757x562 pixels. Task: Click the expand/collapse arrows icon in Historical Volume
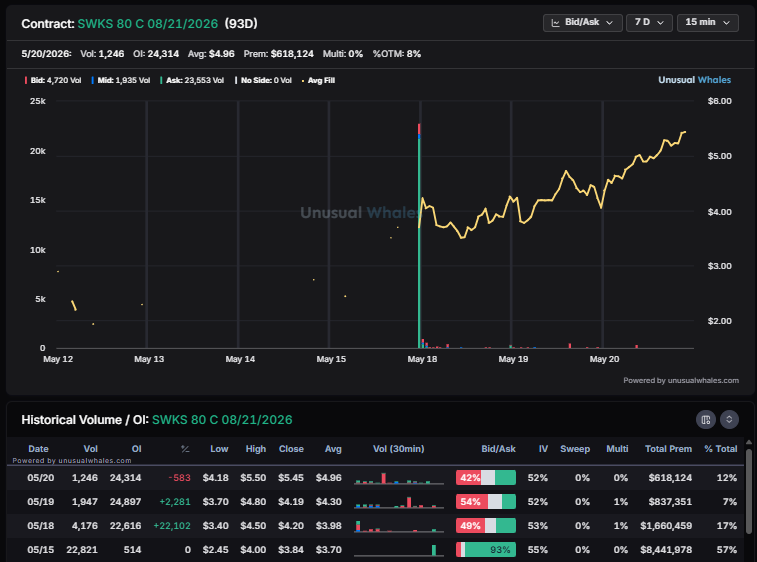click(729, 420)
